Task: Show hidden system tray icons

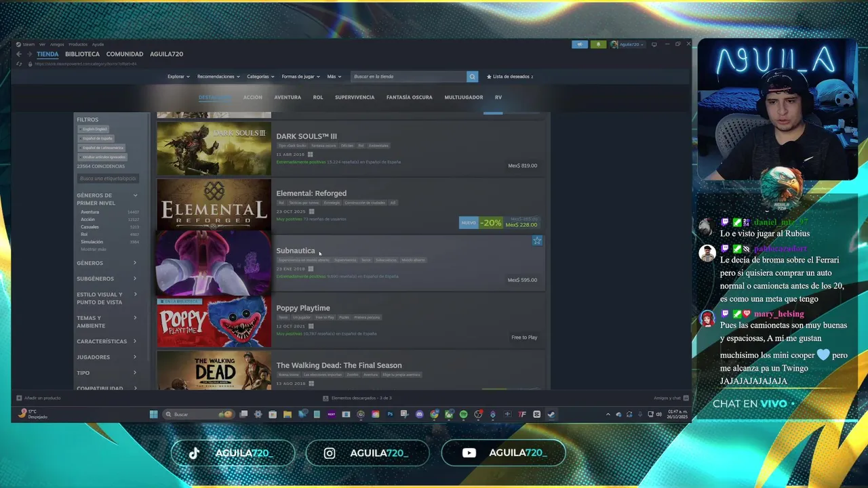Action: coord(608,414)
